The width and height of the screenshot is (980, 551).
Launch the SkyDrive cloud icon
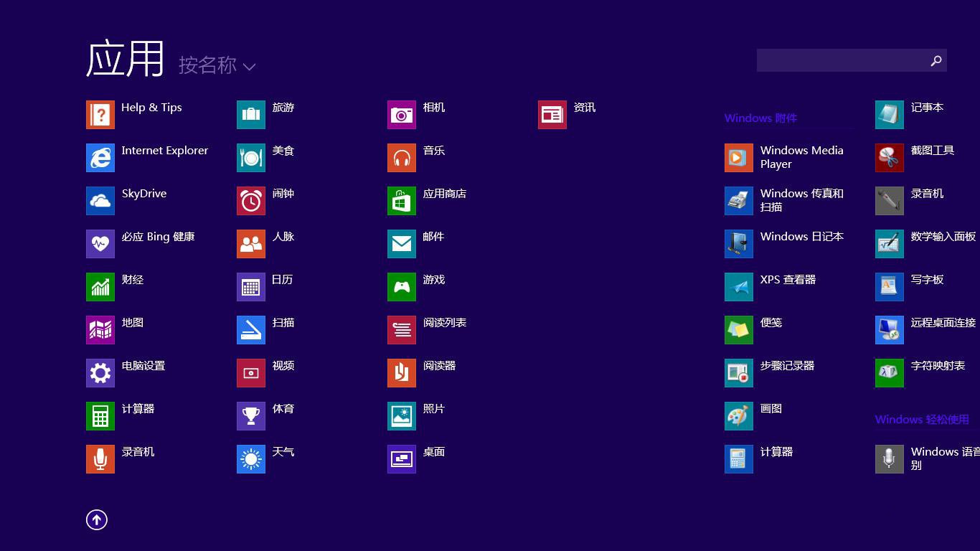100,201
